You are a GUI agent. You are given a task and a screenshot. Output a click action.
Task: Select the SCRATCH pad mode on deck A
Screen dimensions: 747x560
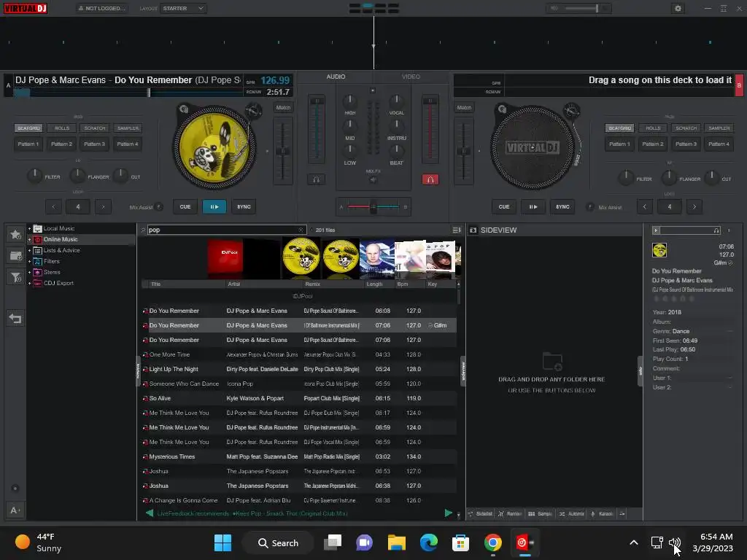[95, 128]
